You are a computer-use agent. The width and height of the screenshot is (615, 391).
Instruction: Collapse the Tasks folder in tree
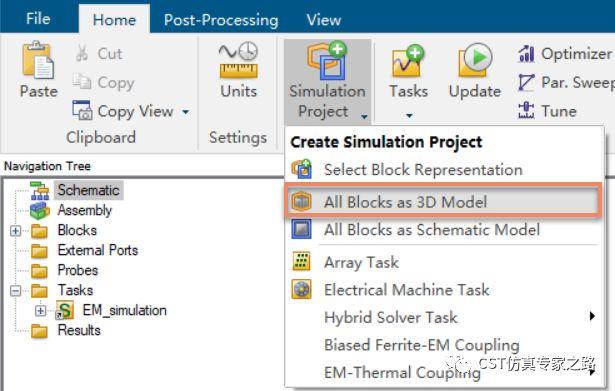click(15, 291)
